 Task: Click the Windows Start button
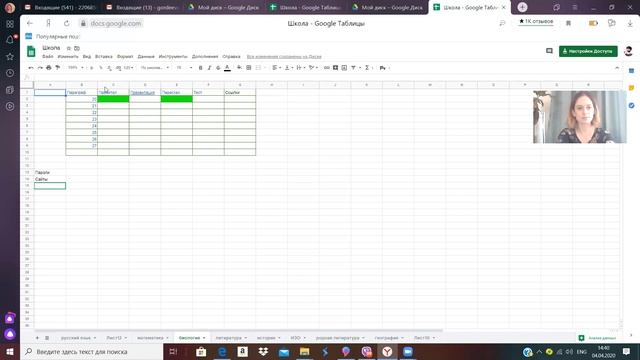pos(10,351)
